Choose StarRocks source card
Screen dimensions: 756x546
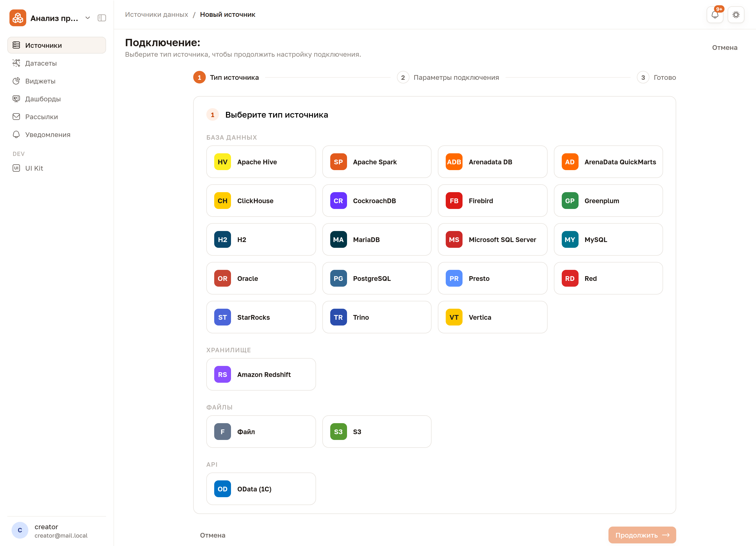point(261,317)
